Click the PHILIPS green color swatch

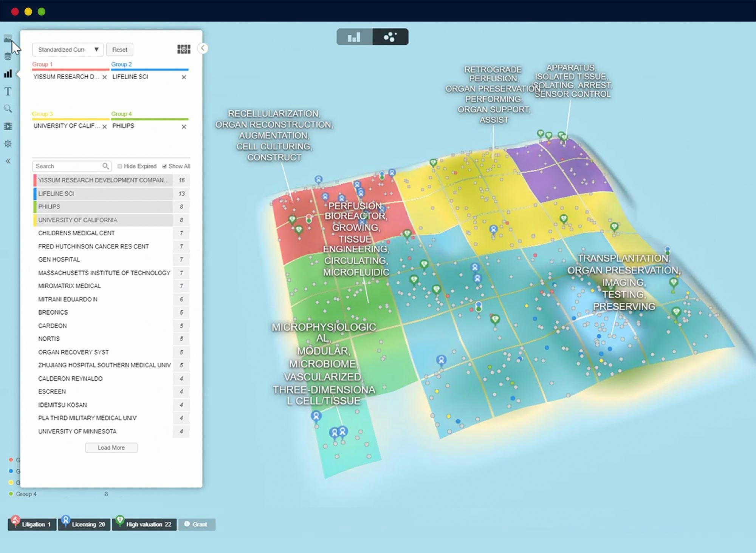[x=35, y=207]
